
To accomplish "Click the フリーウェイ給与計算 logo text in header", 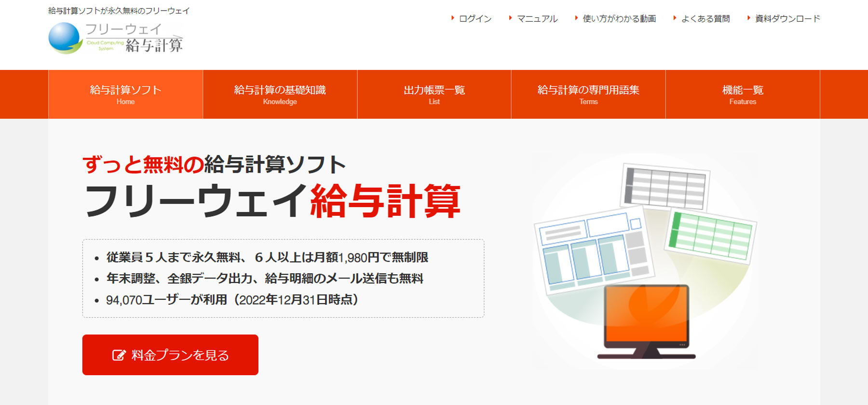I will 134,38.
